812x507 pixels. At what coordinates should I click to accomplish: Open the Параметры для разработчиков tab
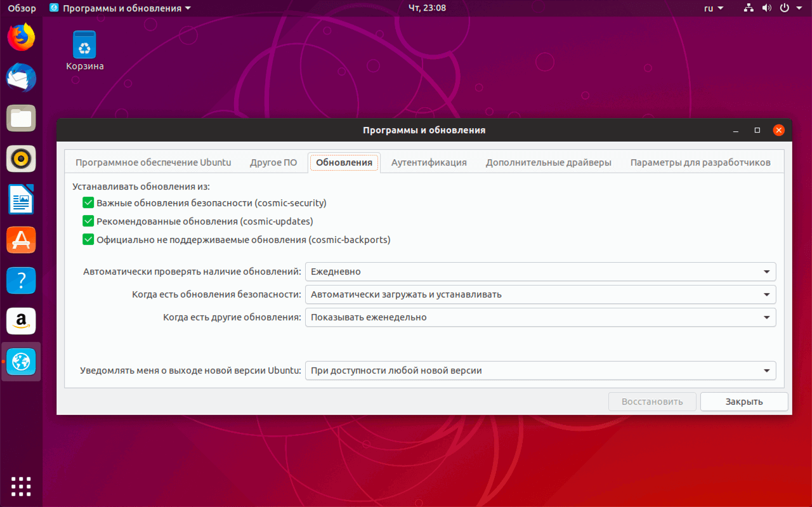pyautogui.click(x=700, y=162)
